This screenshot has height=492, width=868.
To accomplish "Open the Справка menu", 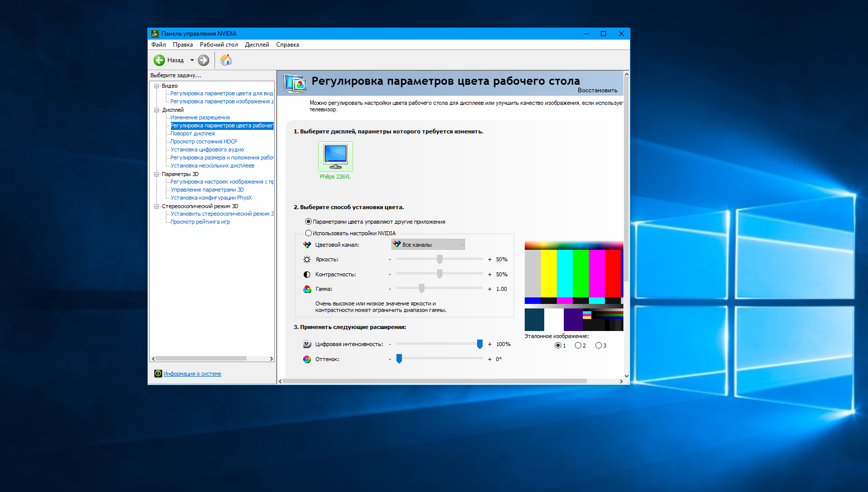I will point(287,45).
